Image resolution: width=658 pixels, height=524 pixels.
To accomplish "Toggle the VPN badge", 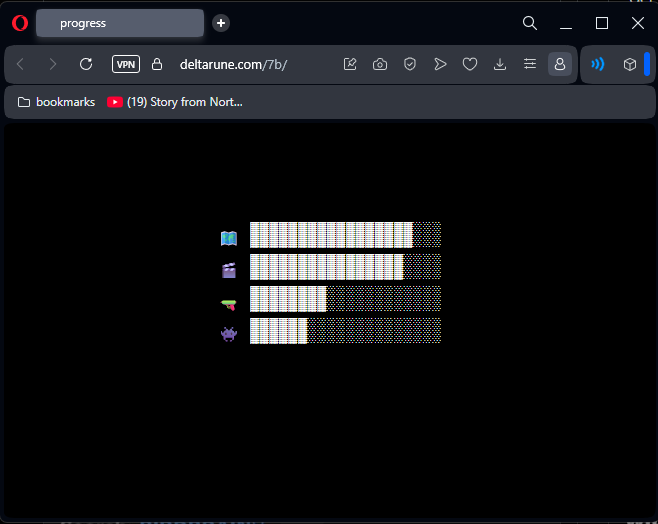I will click(x=126, y=64).
